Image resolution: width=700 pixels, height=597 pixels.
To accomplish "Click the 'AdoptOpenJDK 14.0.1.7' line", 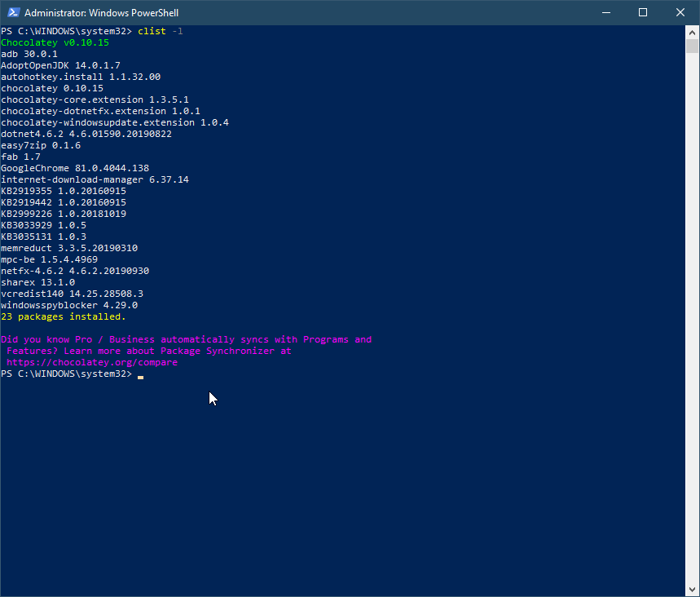I will coord(60,65).
